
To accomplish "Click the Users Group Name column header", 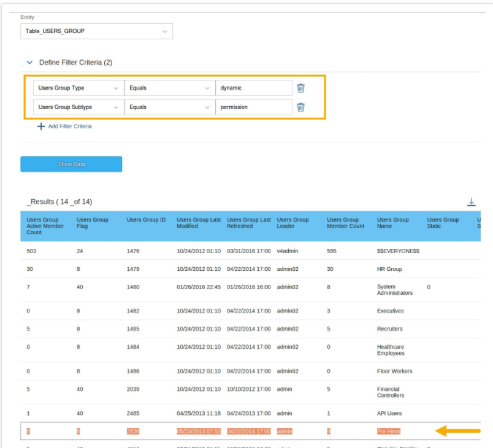I will [x=392, y=222].
